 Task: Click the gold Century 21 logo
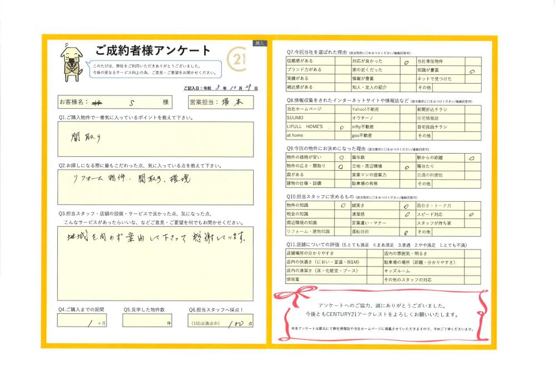pyautogui.click(x=239, y=57)
